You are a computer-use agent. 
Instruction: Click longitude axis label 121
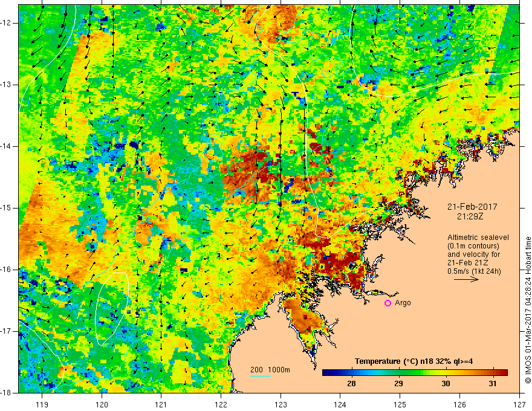(x=161, y=404)
